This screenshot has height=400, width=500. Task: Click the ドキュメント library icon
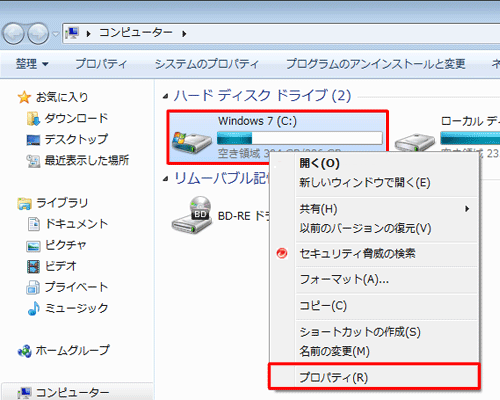pos(33,224)
